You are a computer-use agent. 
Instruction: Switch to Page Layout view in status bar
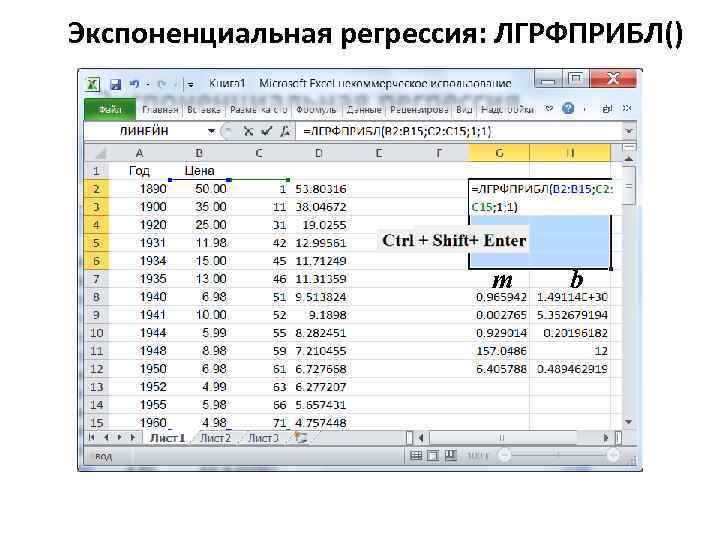coord(433,456)
